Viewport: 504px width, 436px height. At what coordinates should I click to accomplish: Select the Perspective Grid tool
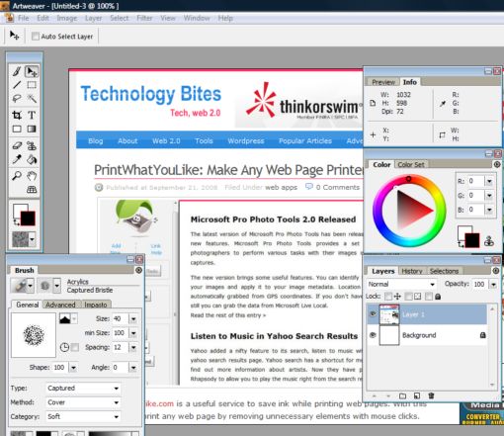32,190
